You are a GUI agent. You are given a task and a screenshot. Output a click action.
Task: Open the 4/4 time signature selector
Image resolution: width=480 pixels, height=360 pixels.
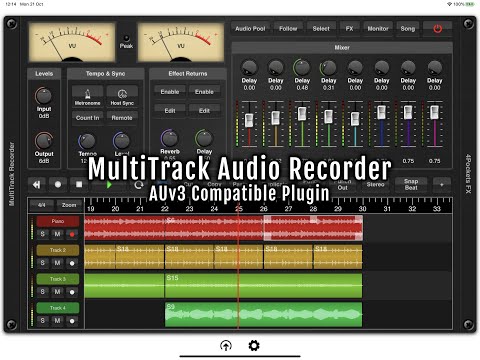click(42, 205)
